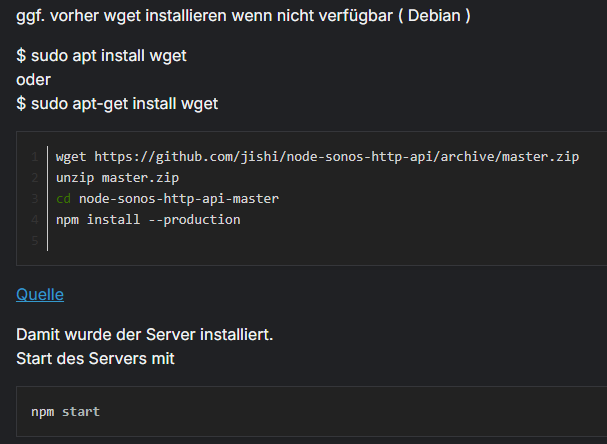Screen dimensions: 607x444
Task: Click the word 'oder' between the commands
Action: (x=33, y=79)
